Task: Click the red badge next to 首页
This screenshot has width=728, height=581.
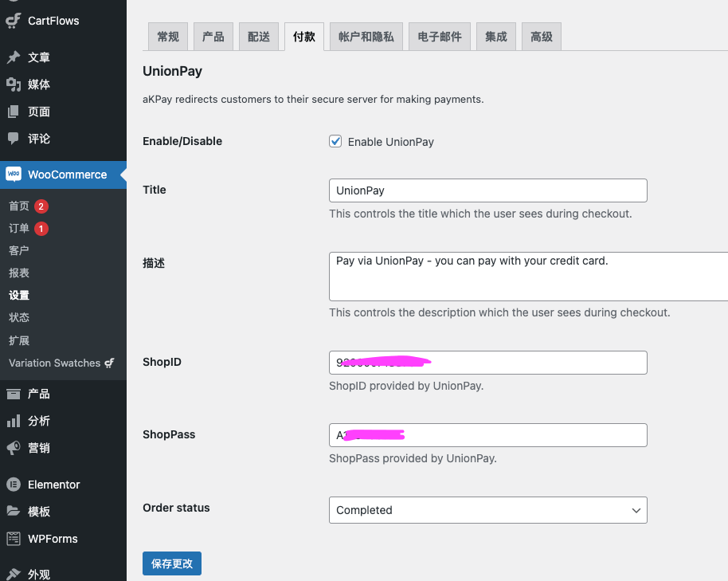Action: coord(41,206)
